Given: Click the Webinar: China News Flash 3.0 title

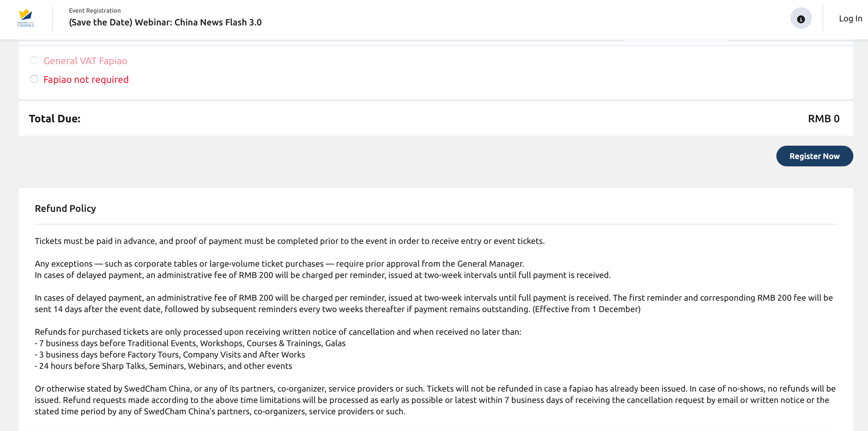Looking at the screenshot, I should point(165,22).
